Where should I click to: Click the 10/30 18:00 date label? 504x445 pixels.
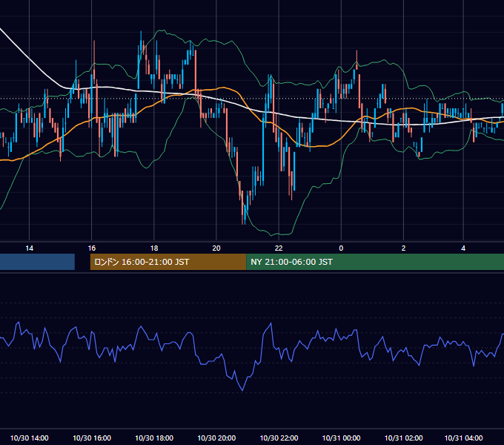point(154,438)
